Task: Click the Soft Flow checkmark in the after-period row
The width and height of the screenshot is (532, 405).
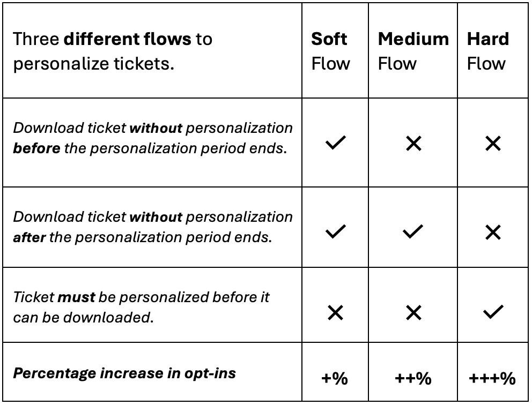Action: [x=336, y=232]
